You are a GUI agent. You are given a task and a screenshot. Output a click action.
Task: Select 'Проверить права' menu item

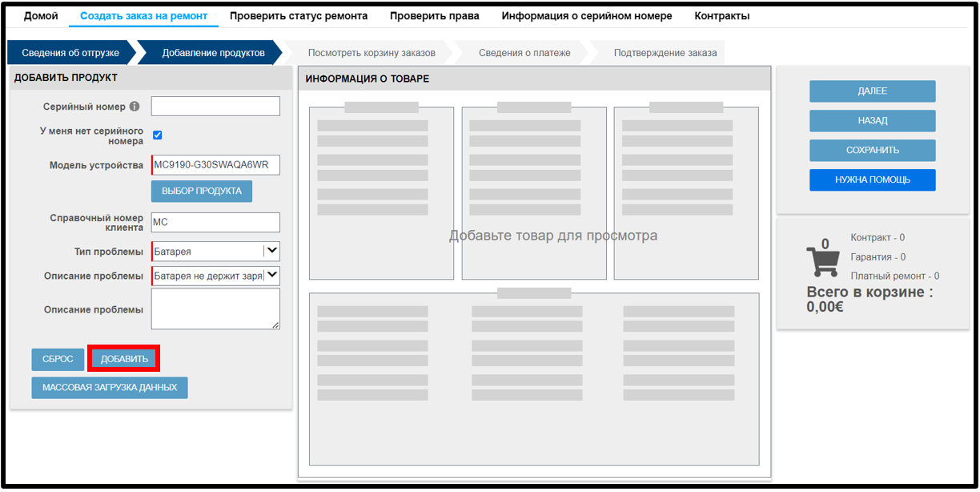tap(435, 16)
